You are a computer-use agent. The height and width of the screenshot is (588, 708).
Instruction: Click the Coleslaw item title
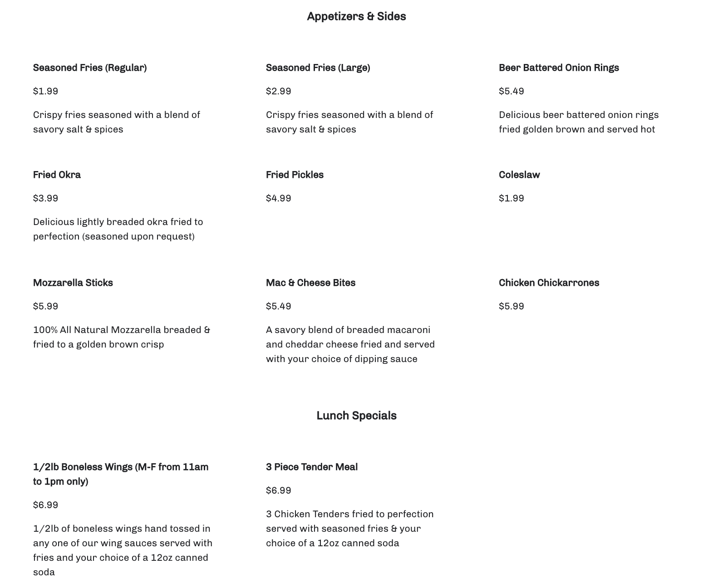pyautogui.click(x=519, y=175)
